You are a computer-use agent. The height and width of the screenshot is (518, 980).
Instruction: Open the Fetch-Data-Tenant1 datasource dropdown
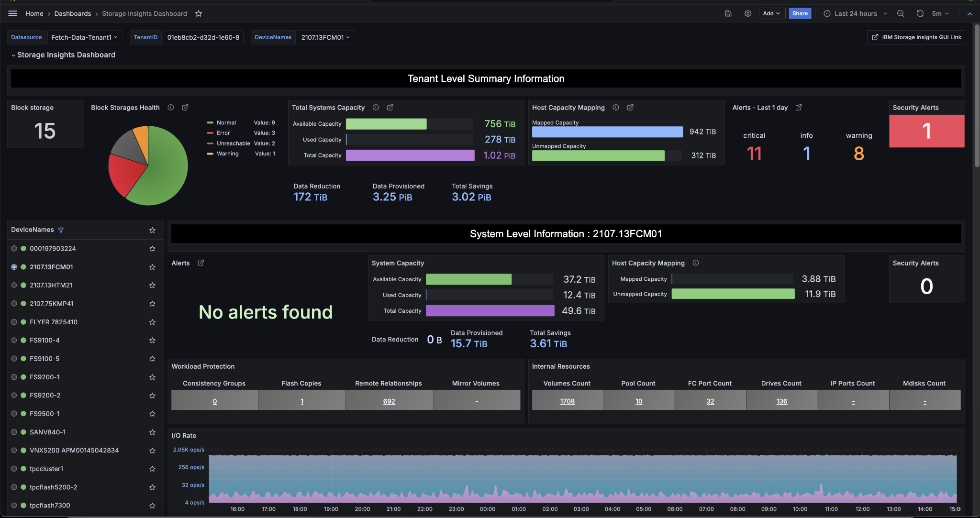[85, 37]
